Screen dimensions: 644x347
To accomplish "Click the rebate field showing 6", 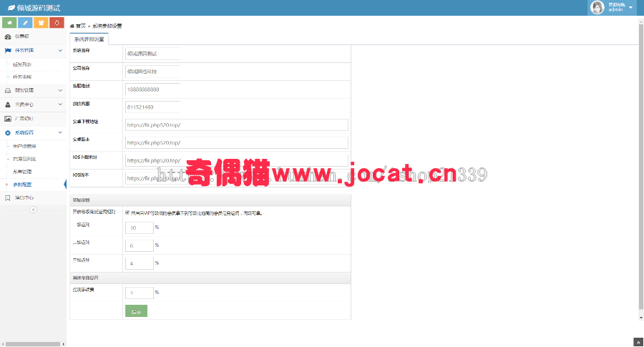I will [x=140, y=245].
